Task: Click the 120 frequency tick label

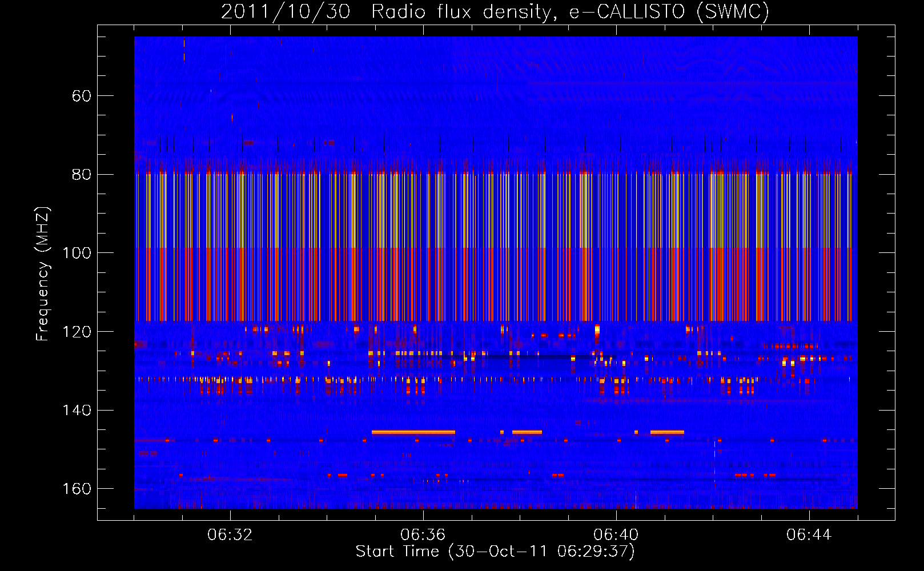Action: (x=77, y=332)
